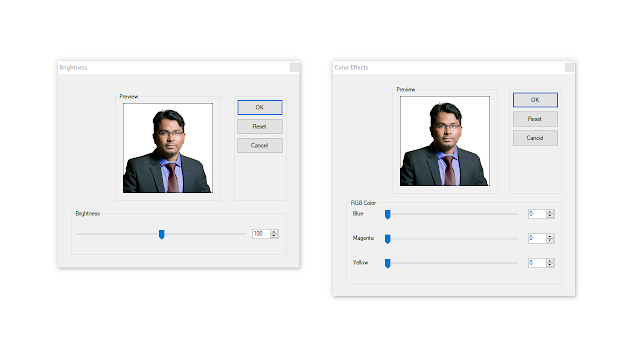Viewport: 640px width, 360px height.
Task: Click the Magenta value input field
Action: pyautogui.click(x=537, y=238)
